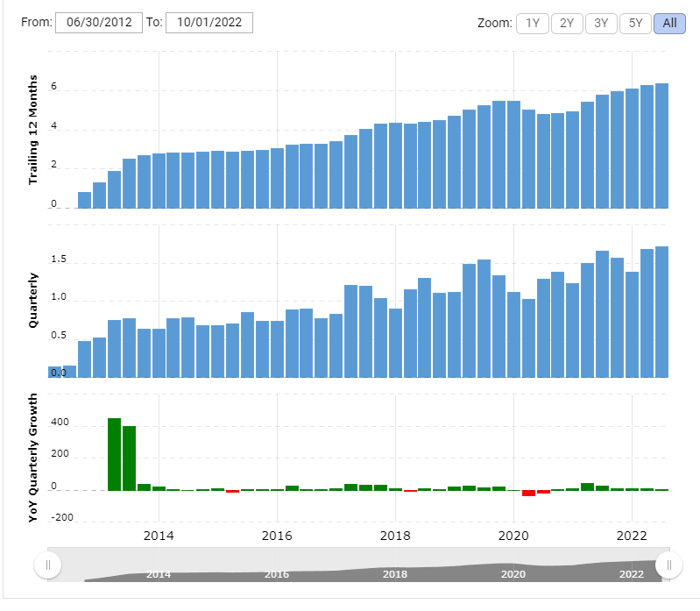Set zoom to 1Y
700x611 pixels.
532,24
